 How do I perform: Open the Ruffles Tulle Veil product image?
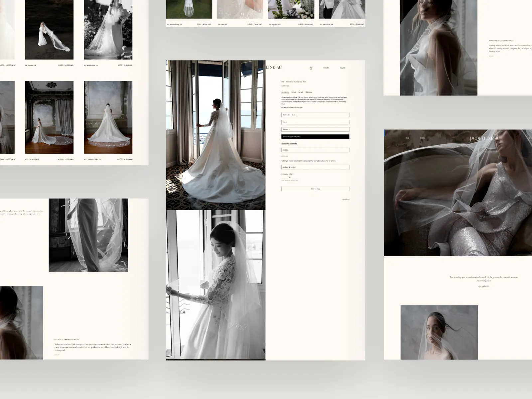tap(108, 30)
